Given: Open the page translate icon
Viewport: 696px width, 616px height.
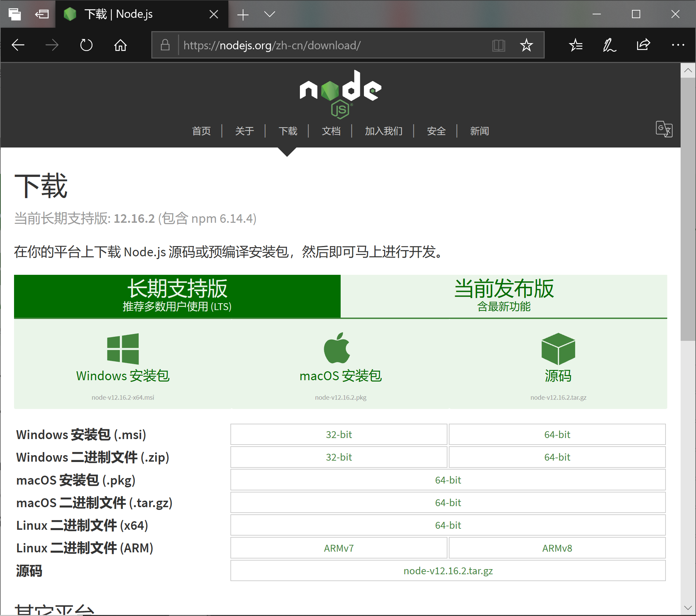Looking at the screenshot, I should tap(663, 129).
